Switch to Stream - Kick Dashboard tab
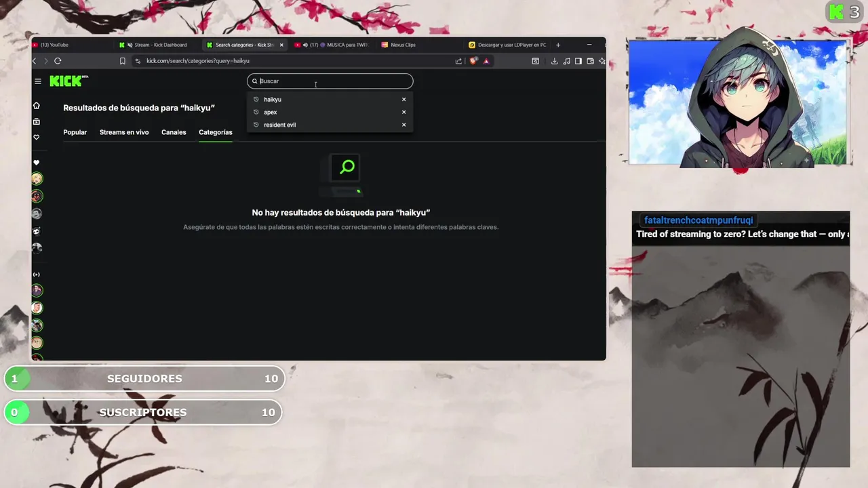The width and height of the screenshot is (868, 488). pyautogui.click(x=157, y=45)
